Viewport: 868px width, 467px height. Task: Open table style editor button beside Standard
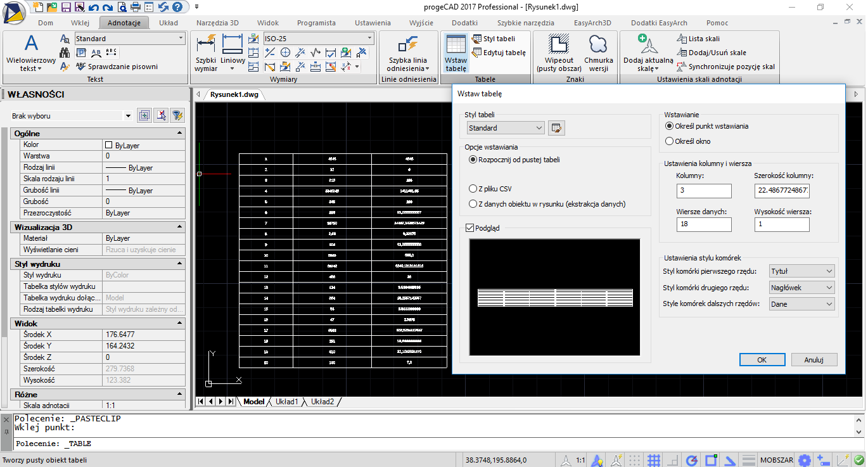556,128
